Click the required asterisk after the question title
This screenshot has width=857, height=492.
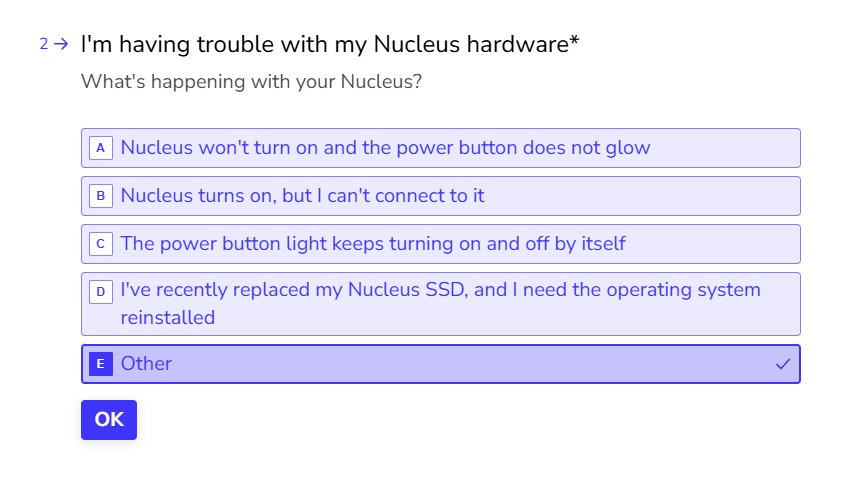pyautogui.click(x=575, y=42)
